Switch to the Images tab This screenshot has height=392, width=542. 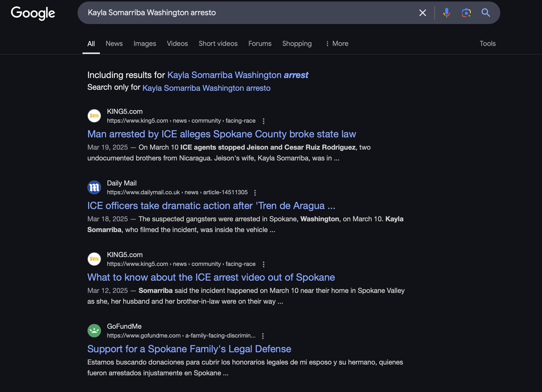tap(145, 44)
